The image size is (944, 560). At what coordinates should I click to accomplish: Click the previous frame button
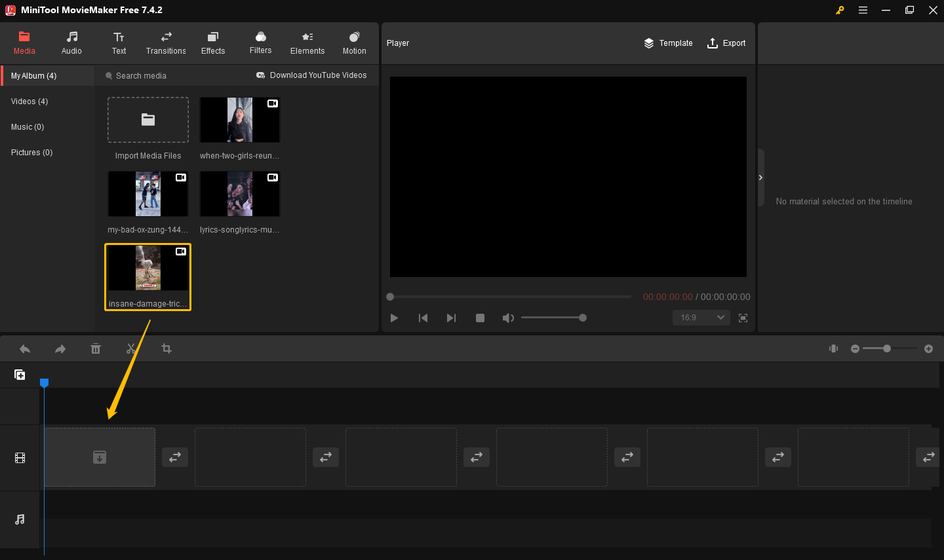[423, 318]
